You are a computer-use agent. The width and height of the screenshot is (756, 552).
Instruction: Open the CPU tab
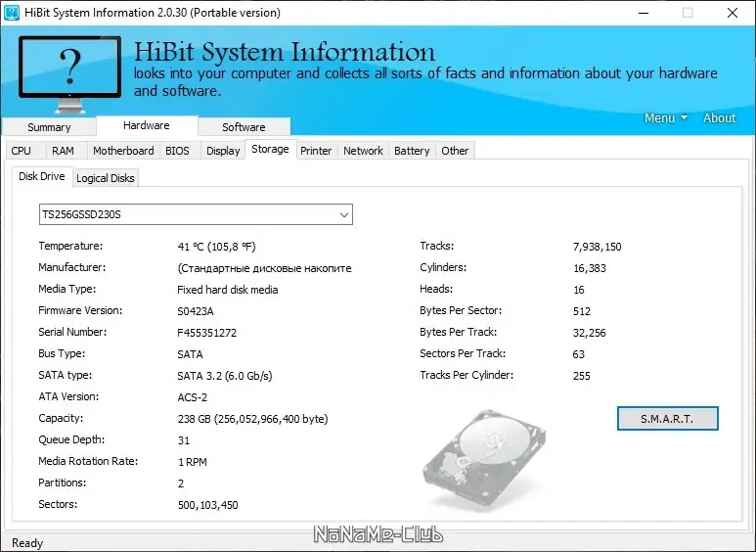pyautogui.click(x=22, y=151)
